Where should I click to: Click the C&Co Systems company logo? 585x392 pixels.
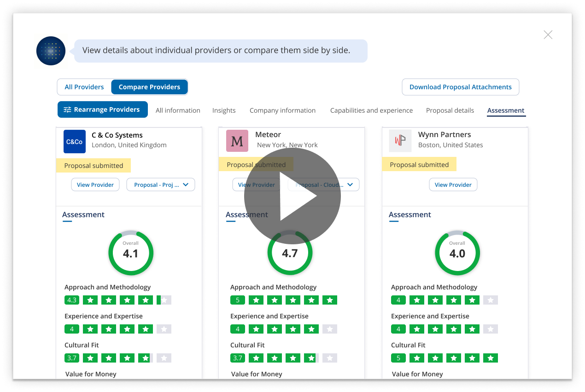coord(74,141)
